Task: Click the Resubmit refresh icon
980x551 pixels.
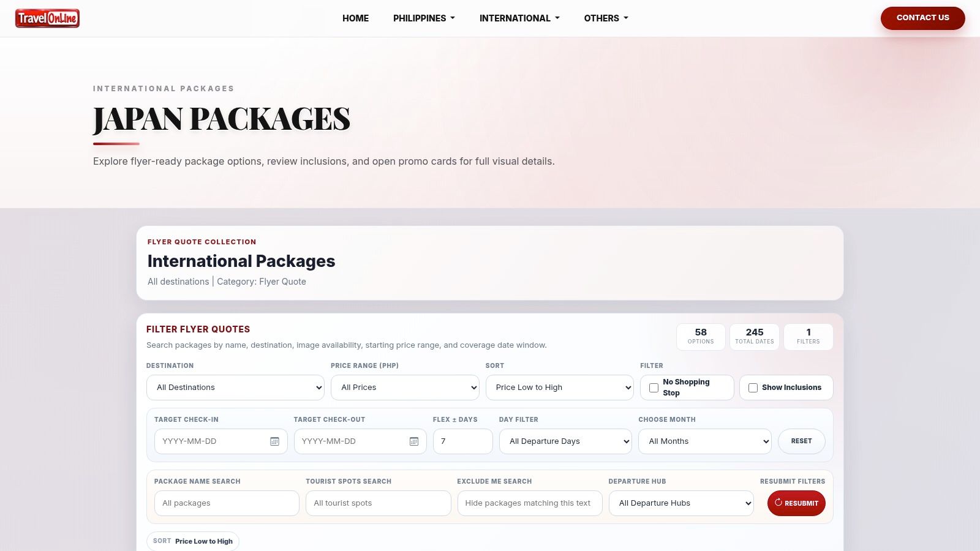Action: pyautogui.click(x=778, y=503)
